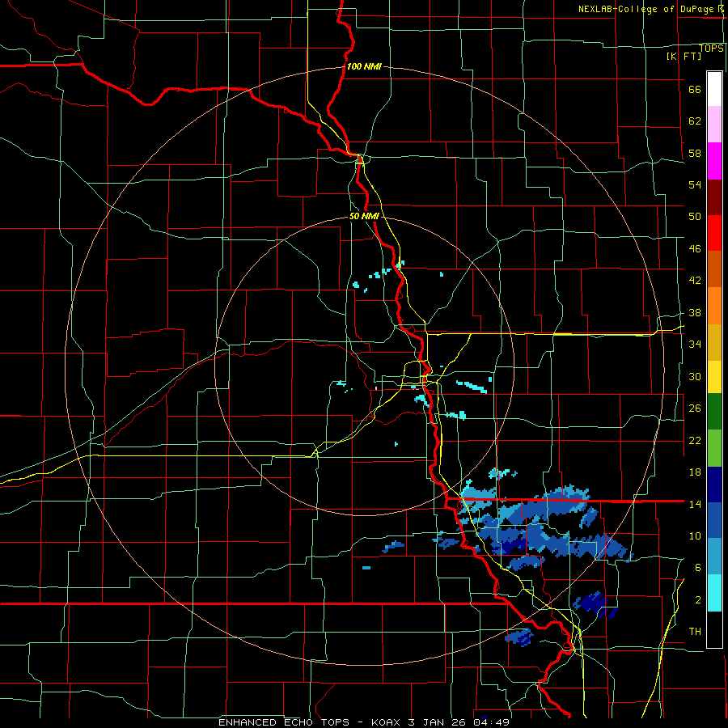Screen dimensions: 728x728
Task: Click the legend value 42
Action: coord(695,281)
